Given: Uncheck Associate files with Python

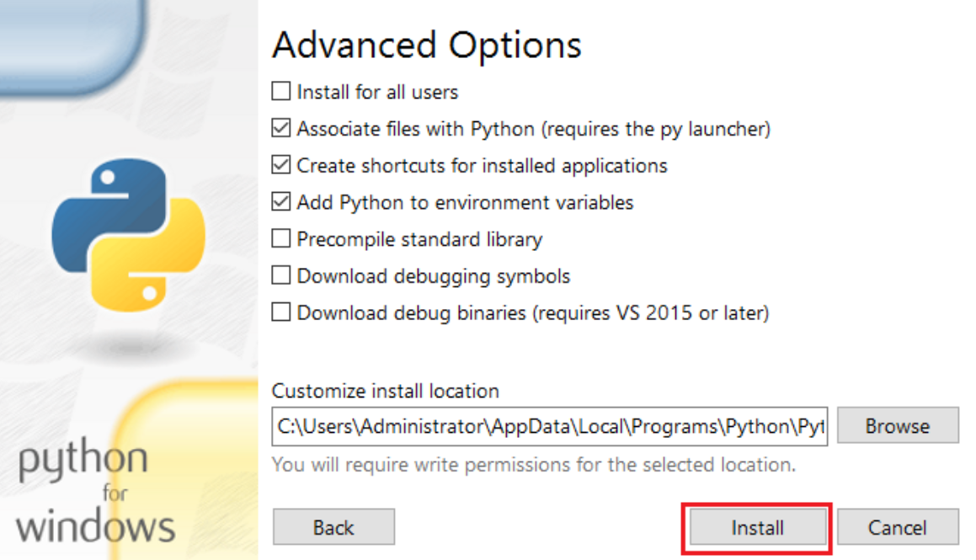Looking at the screenshot, I should pyautogui.click(x=281, y=129).
